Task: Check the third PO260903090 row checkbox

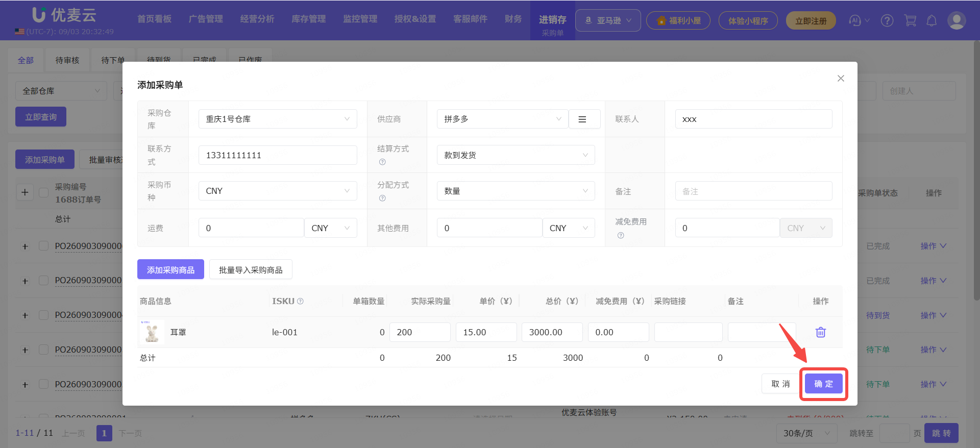Action: click(44, 315)
